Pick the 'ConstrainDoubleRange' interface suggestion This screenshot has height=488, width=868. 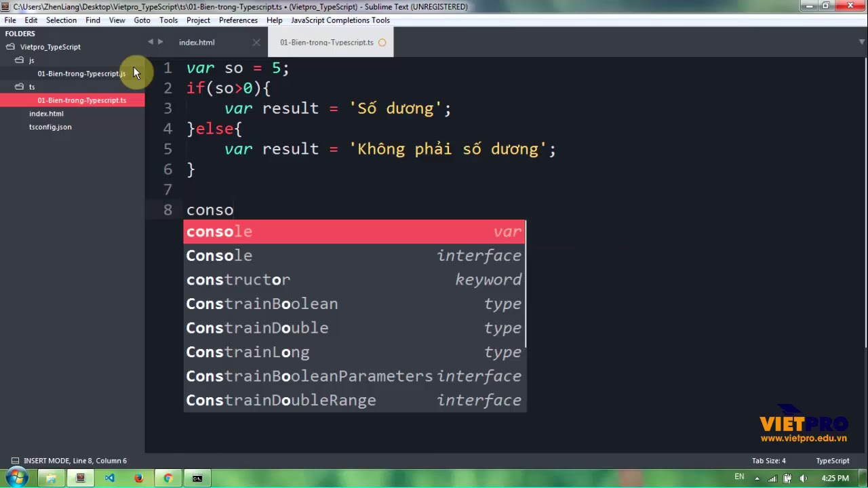[354, 400]
